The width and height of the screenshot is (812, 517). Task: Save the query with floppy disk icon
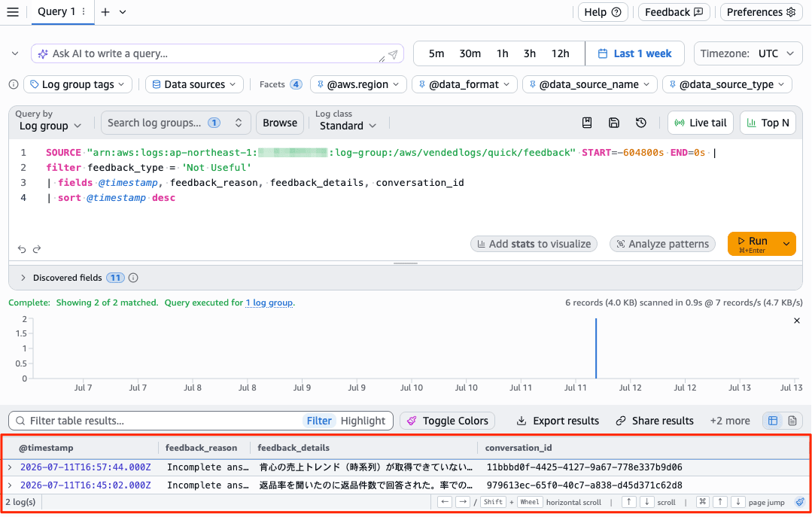[x=613, y=123]
